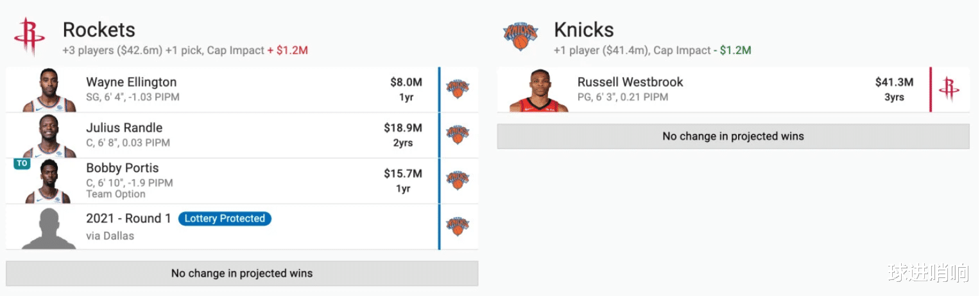Select Russell Westbrook's player photo
Screen dimensions: 980x296
click(x=538, y=91)
